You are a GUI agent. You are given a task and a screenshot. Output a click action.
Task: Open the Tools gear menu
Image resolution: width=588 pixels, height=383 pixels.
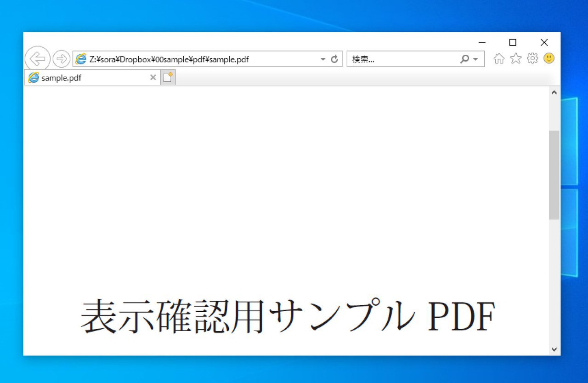(532, 58)
